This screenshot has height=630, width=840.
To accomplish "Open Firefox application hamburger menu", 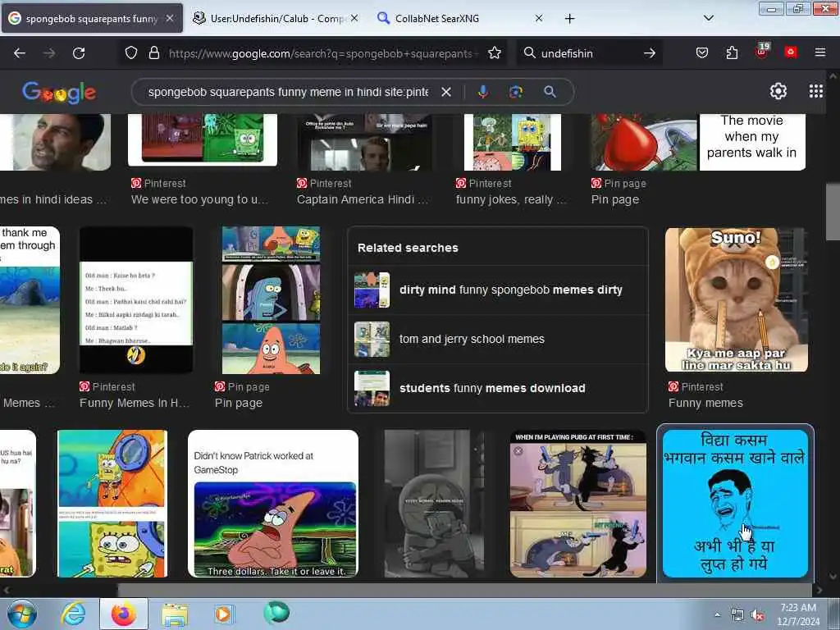I will (x=820, y=52).
